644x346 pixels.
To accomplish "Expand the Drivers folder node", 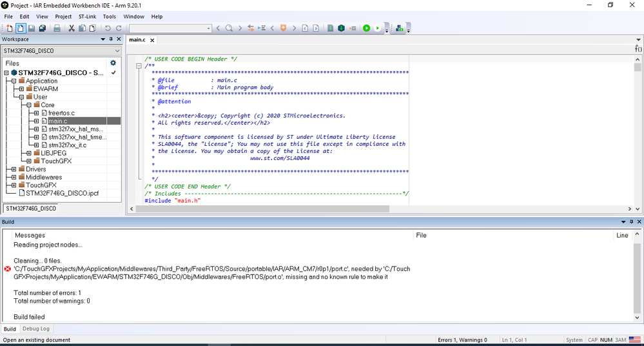I will pyautogui.click(x=14, y=169).
